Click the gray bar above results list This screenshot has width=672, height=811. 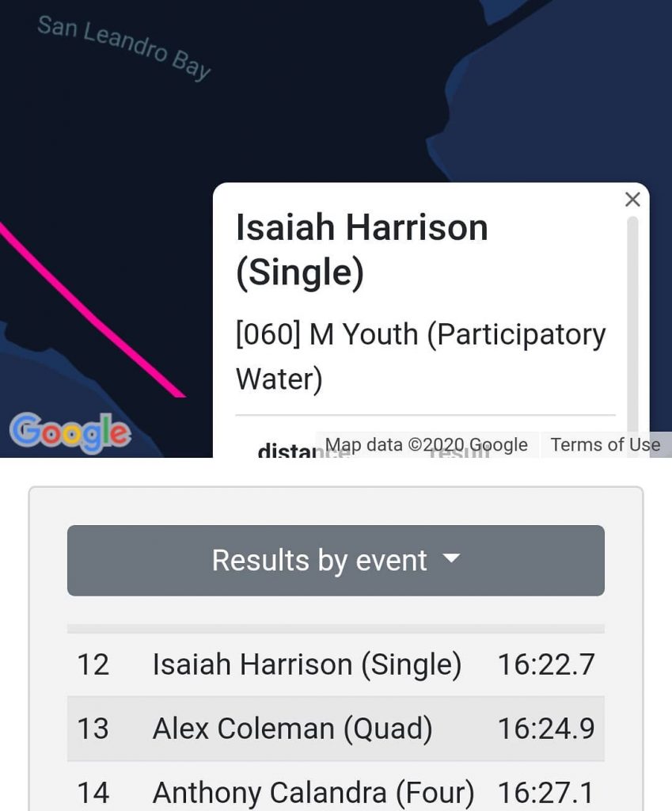[x=336, y=628]
